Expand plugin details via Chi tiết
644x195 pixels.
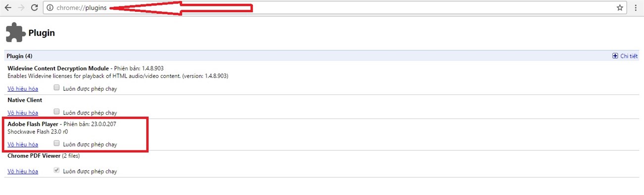629,56
